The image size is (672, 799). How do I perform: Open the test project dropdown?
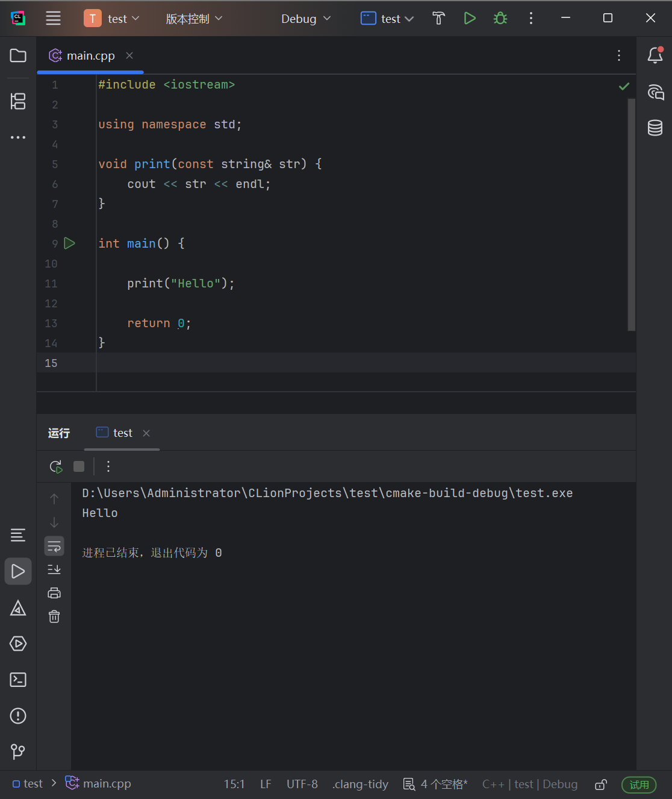tap(111, 19)
